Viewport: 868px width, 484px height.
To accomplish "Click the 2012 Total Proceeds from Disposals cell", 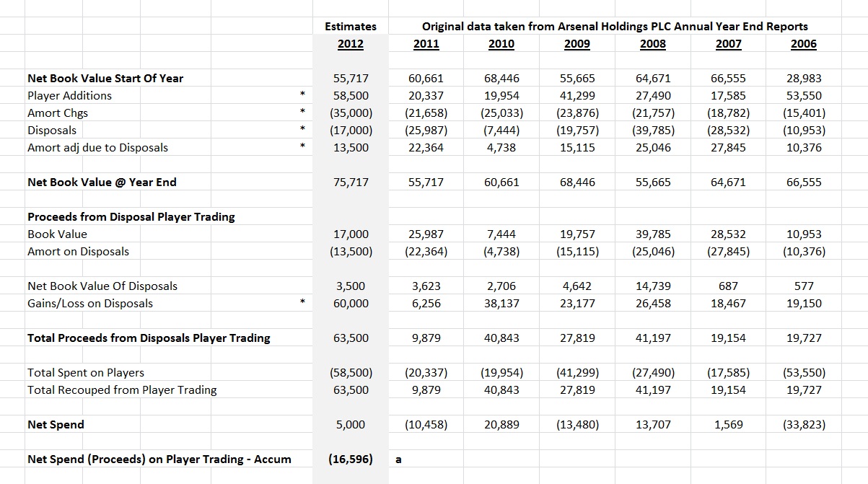I will click(x=351, y=338).
